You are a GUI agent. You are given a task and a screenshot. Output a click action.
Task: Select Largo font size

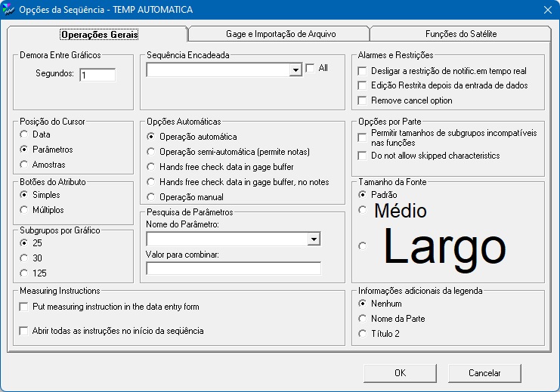363,246
